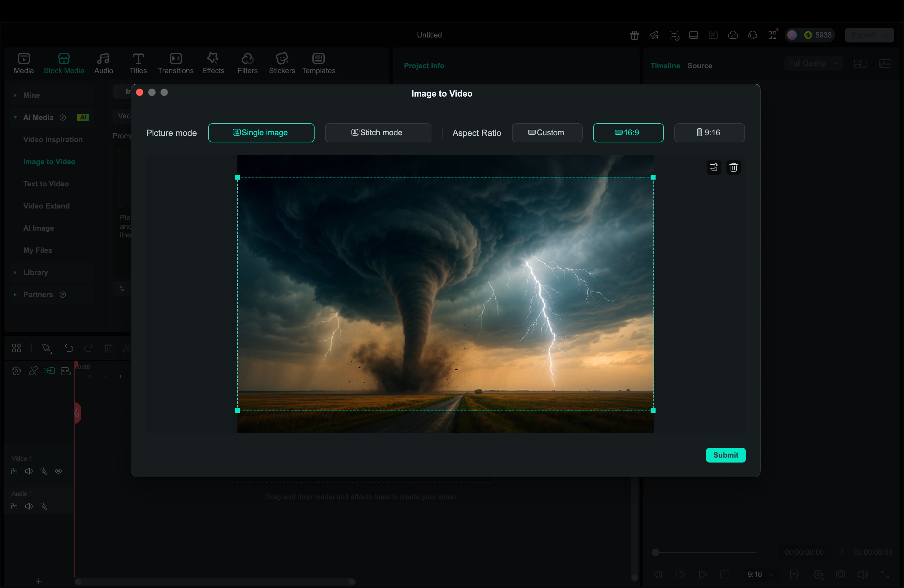The height and width of the screenshot is (588, 904).
Task: Switch to the Source tab
Action: pyautogui.click(x=700, y=65)
